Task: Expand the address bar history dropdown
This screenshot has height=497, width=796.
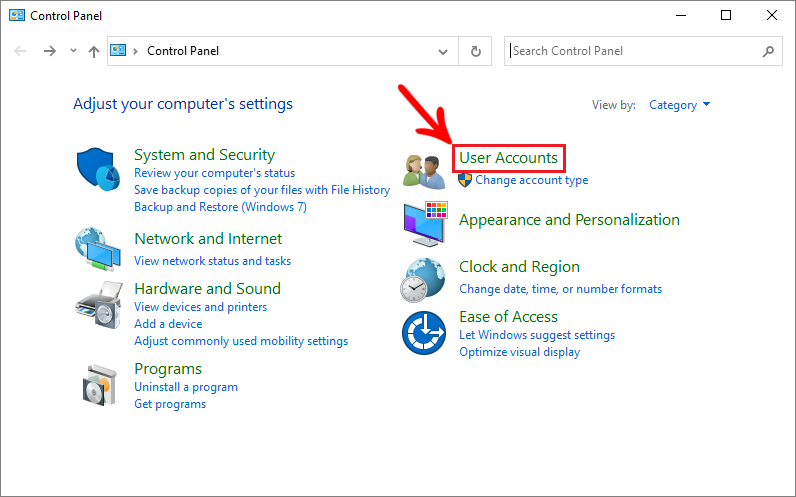Action: coord(443,51)
